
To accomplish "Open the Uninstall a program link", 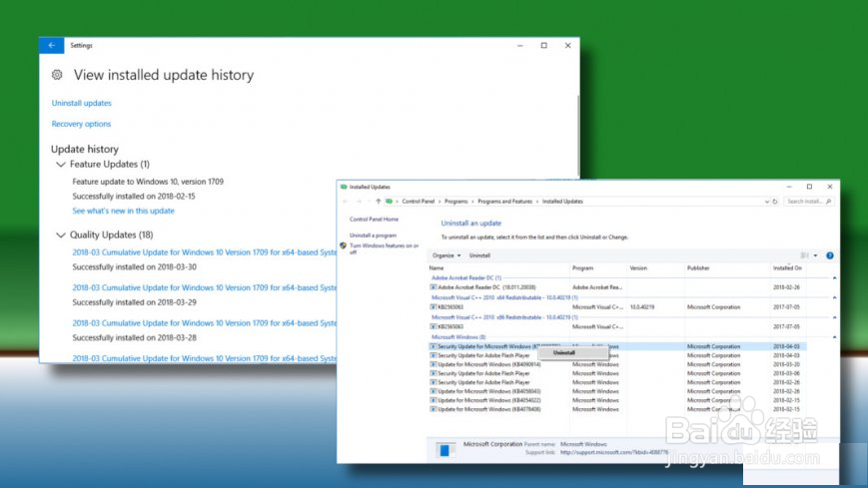I will pos(373,236).
